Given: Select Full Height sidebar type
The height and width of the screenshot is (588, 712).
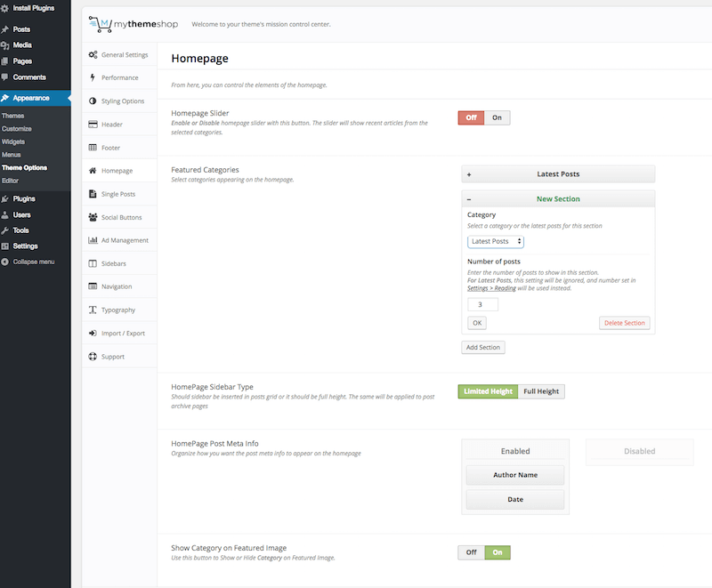Looking at the screenshot, I should [541, 391].
